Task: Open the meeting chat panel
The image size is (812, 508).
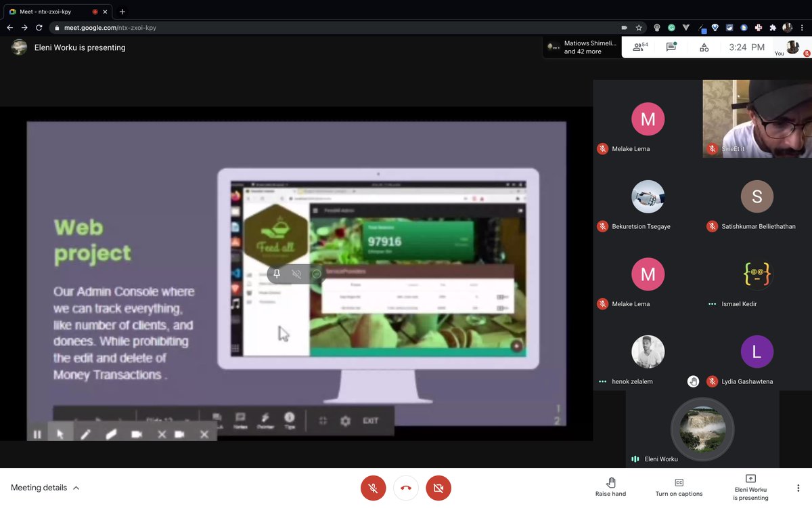Action: [x=671, y=47]
